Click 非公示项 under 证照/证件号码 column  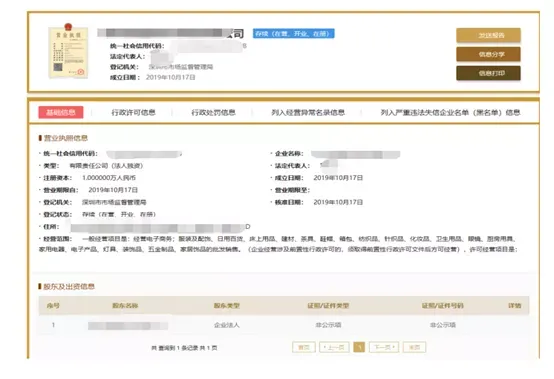coord(443,325)
